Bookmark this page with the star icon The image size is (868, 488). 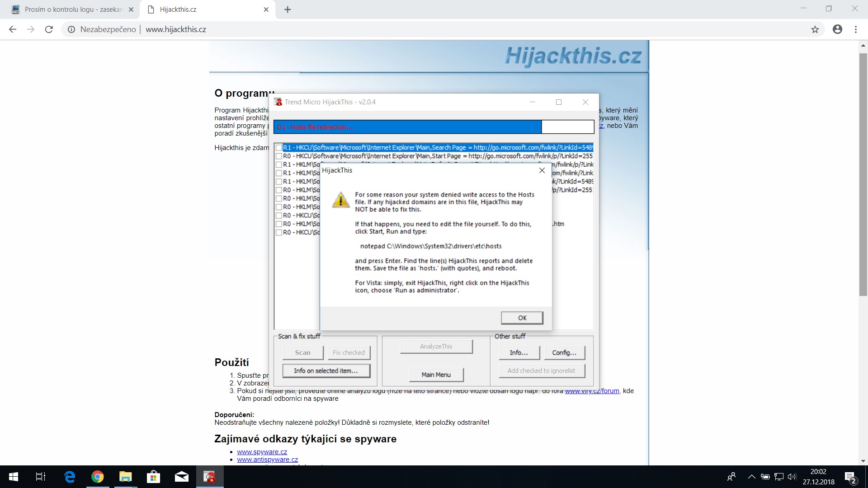tap(815, 29)
